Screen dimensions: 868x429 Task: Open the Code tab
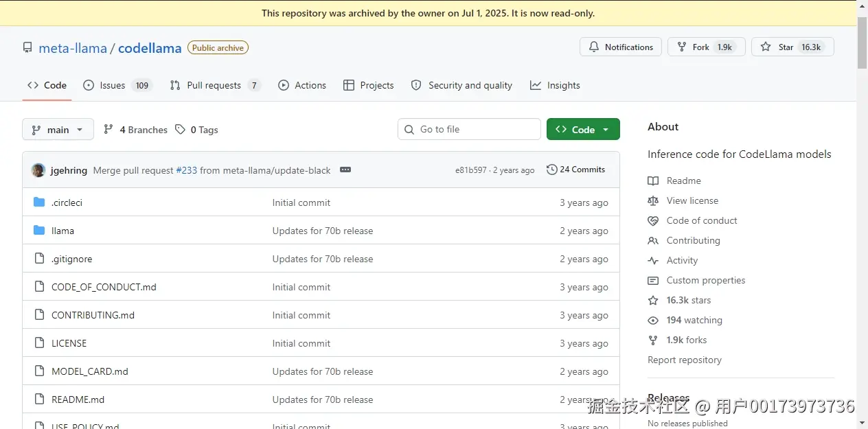pos(47,85)
